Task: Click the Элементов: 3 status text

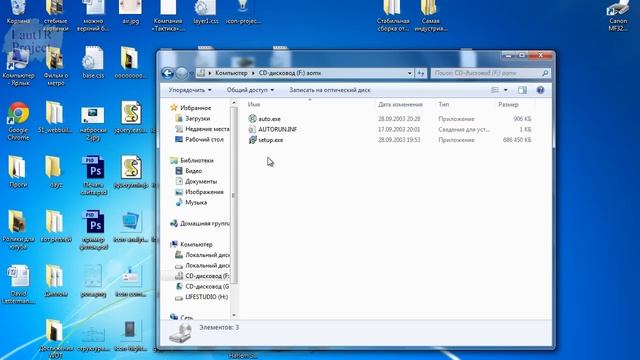Action: click(219, 327)
